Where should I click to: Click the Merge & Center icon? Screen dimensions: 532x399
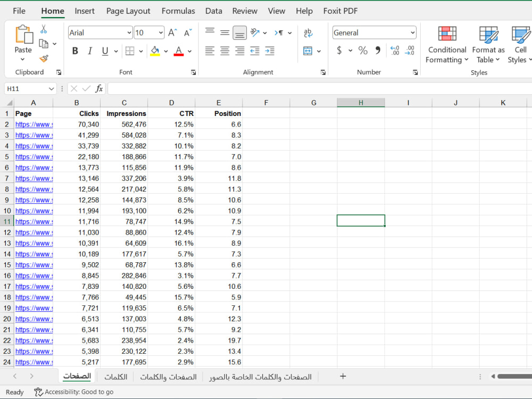coord(307,51)
